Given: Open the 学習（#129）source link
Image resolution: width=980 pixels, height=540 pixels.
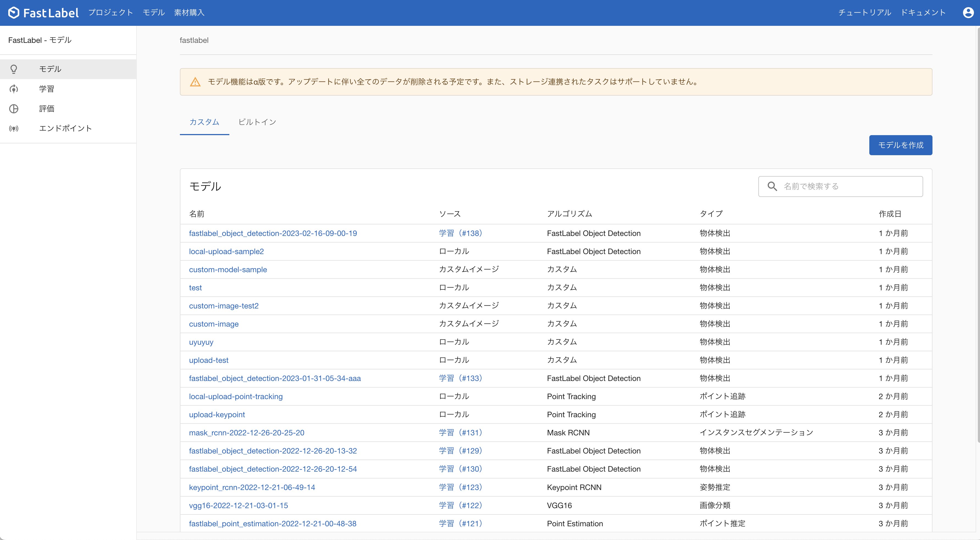Looking at the screenshot, I should (460, 451).
